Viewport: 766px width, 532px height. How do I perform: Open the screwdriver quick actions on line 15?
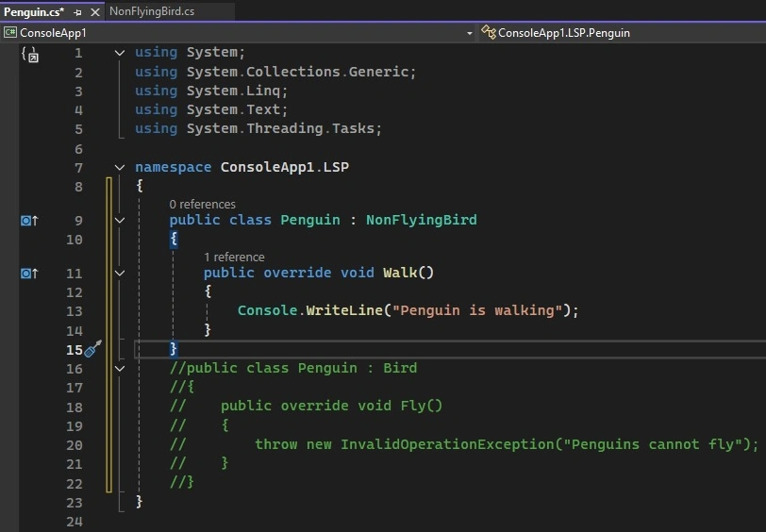[x=92, y=349]
